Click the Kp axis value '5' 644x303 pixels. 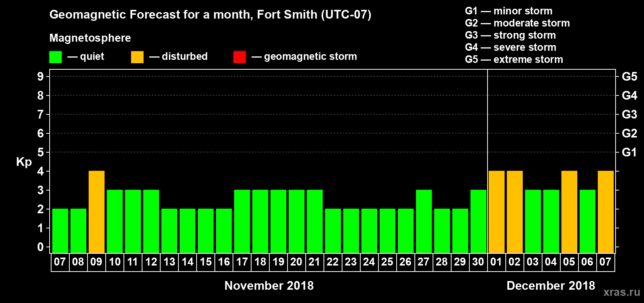click(x=41, y=152)
